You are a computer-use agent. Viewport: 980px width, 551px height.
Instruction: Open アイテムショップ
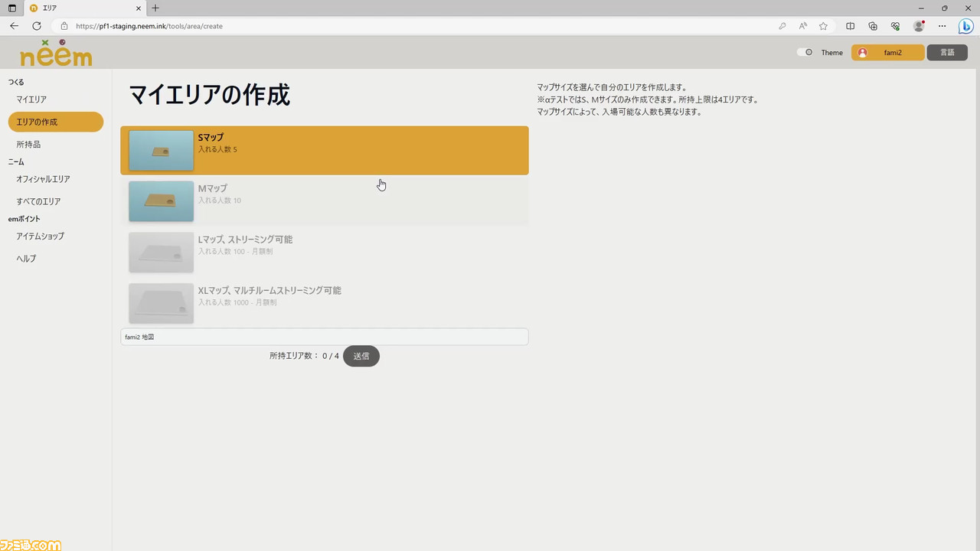tap(41, 236)
